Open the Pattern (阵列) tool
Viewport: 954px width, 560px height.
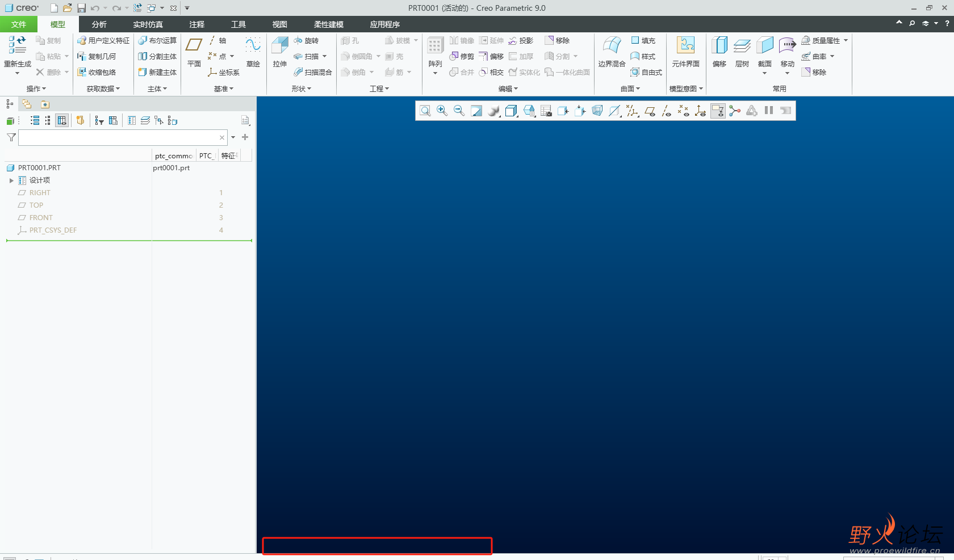coord(435,56)
